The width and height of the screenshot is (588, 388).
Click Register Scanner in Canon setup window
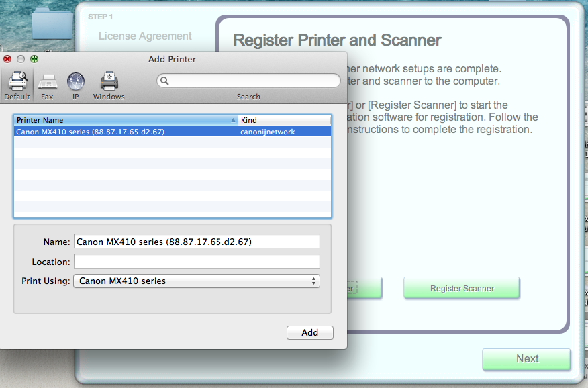(x=462, y=288)
